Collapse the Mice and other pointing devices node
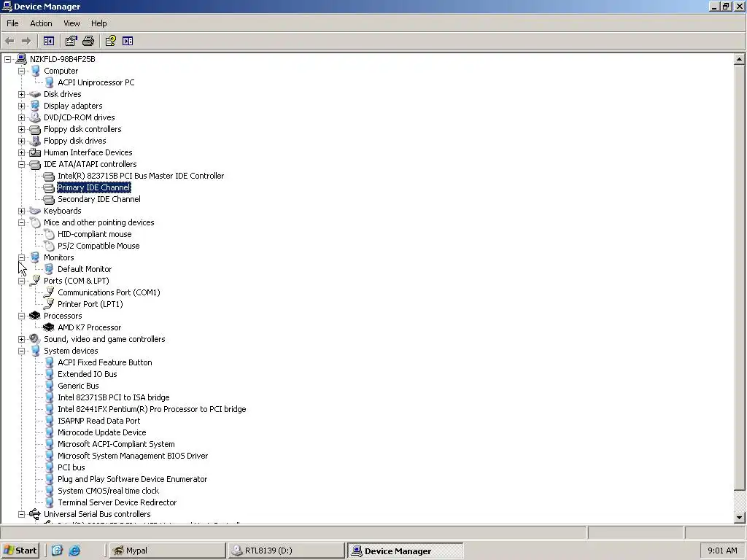747x560 pixels. point(21,222)
